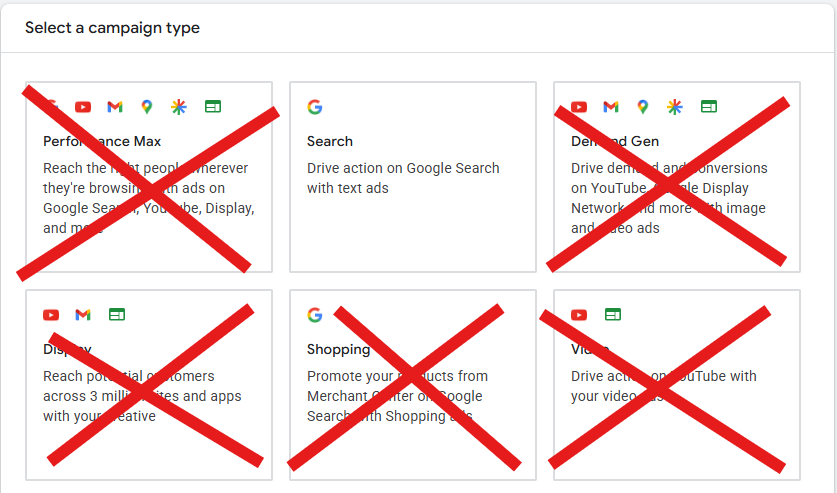Choose the Shopping campaign type title
Screen dimensions: 837x493
pos(338,349)
